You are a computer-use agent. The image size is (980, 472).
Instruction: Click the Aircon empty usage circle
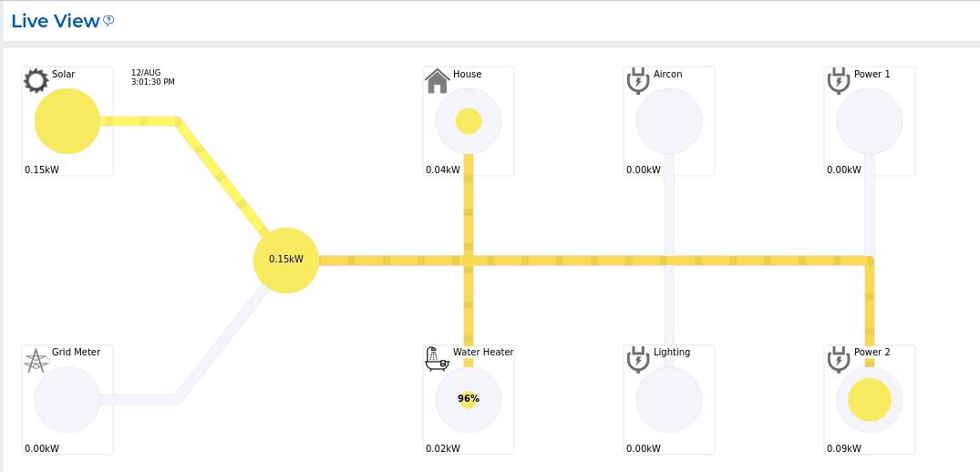click(669, 121)
